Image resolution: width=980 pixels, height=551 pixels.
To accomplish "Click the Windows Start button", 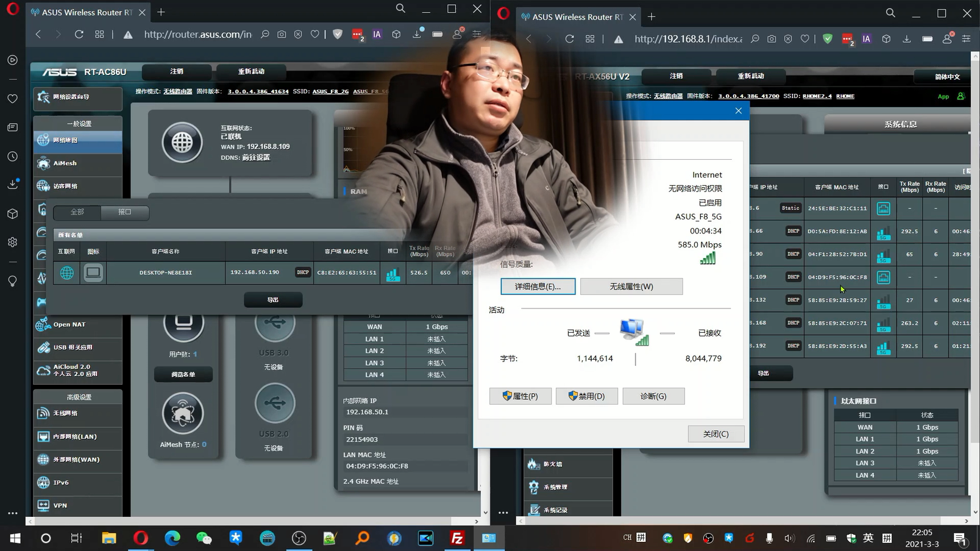I will [x=15, y=538].
